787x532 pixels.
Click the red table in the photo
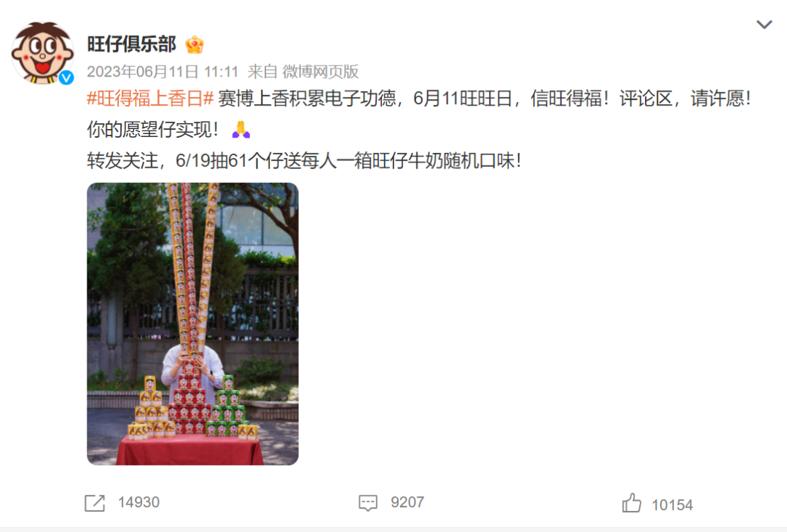click(189, 450)
